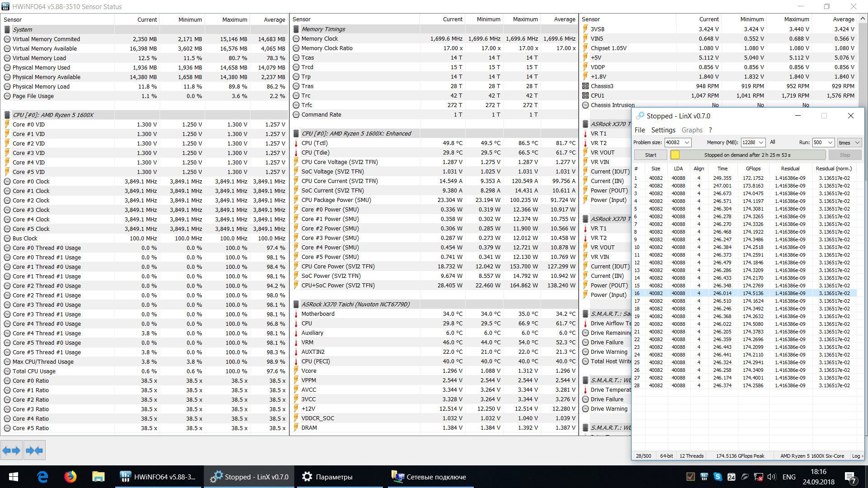Click the expand columns left-right arrows button
This screenshot has width=868, height=488.
pos(11,450)
